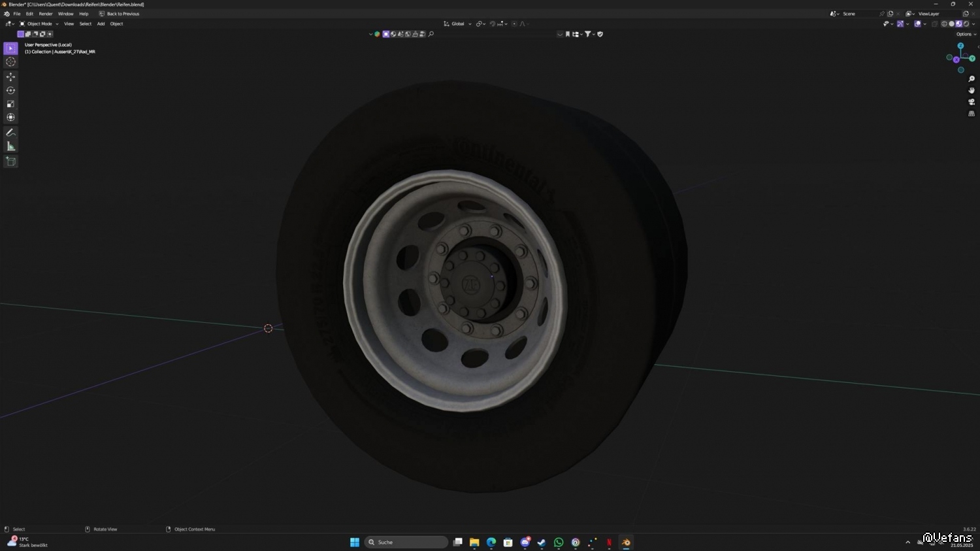This screenshot has width=980, height=551.
Task: Open the Render menu
Action: pyautogui.click(x=46, y=14)
